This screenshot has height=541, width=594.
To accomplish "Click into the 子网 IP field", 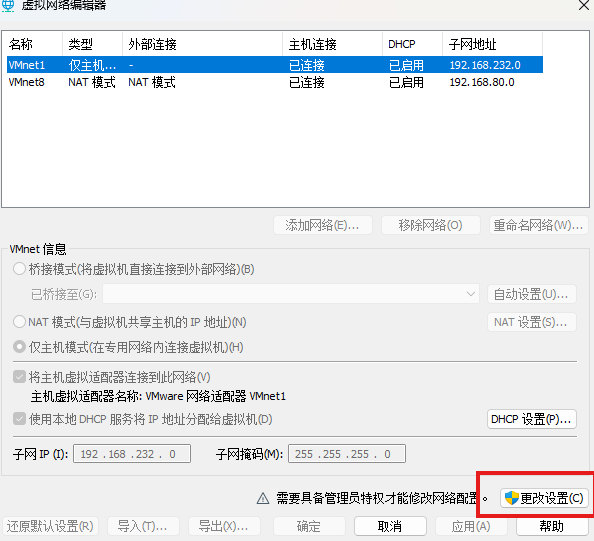I will tap(132, 454).
